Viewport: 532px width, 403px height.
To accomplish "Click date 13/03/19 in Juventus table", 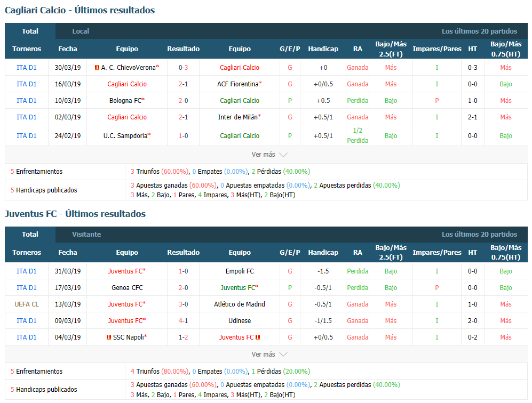I will (x=68, y=304).
